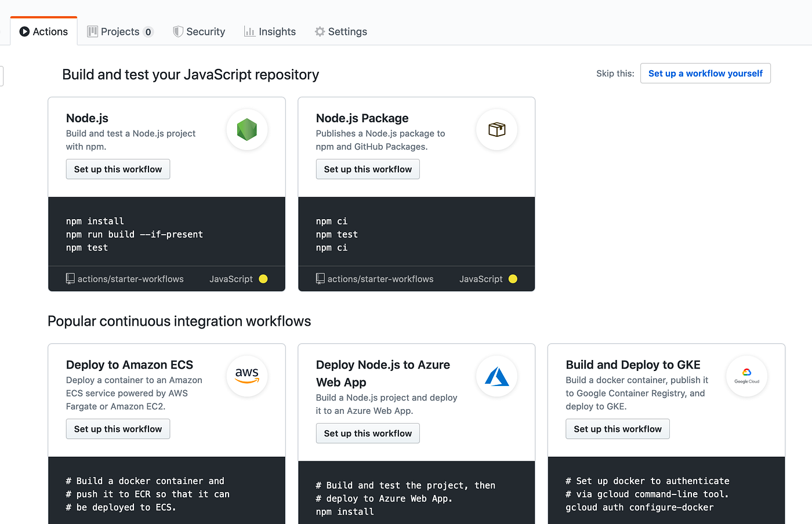Click the repo icon in Node.js card footer
Screen dimensions: 812x524
click(x=70, y=279)
